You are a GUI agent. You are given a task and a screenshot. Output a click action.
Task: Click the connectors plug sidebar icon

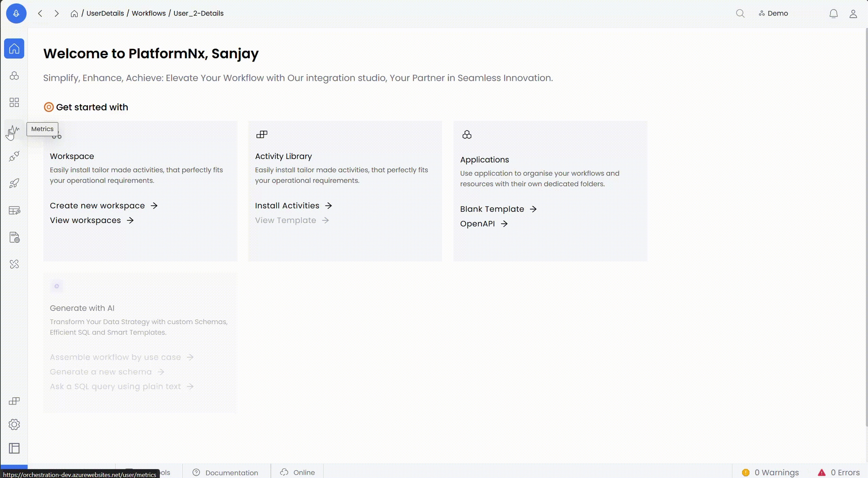tap(14, 156)
